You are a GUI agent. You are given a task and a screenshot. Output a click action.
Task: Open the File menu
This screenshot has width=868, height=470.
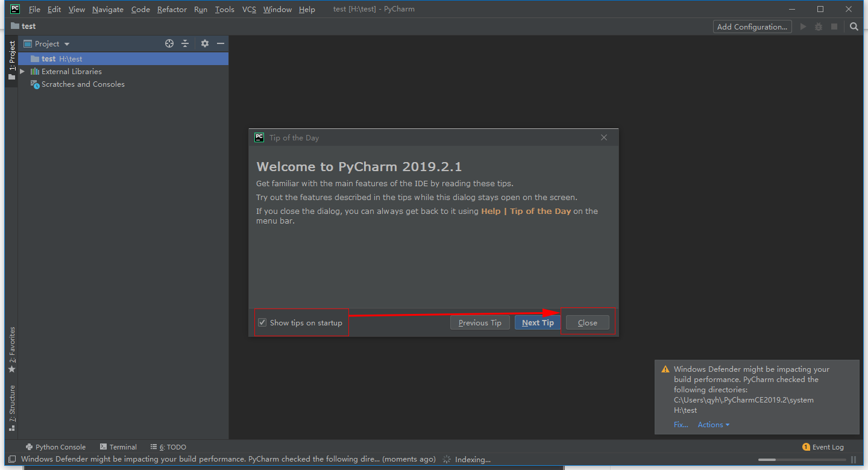click(34, 10)
